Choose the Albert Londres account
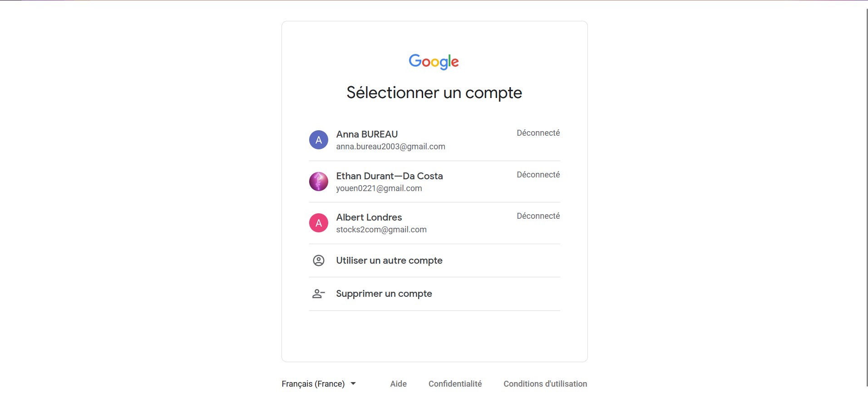 pyautogui.click(x=434, y=223)
